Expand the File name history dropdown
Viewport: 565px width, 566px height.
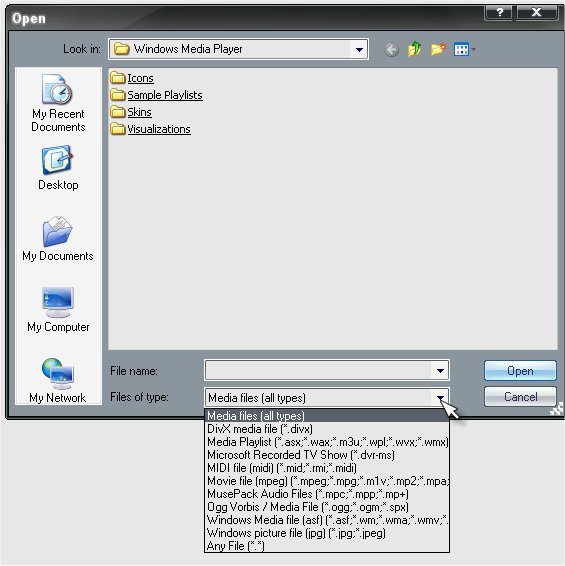click(x=440, y=371)
